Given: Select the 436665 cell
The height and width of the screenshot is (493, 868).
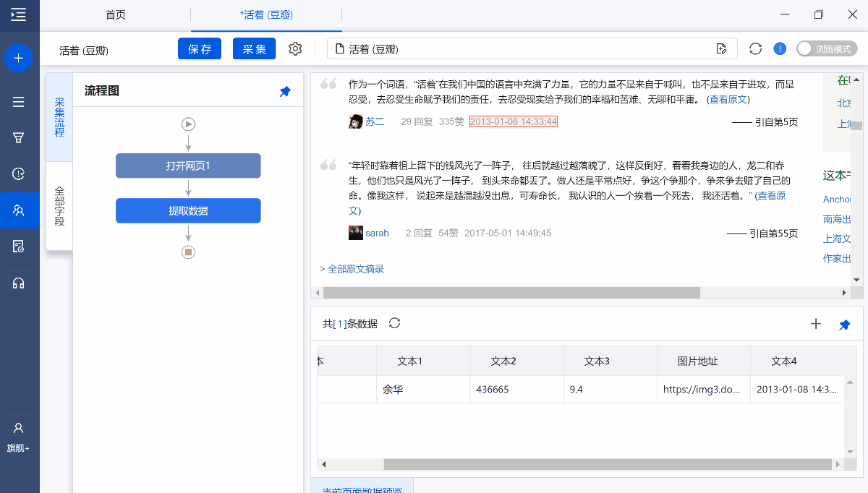Looking at the screenshot, I should pos(517,389).
